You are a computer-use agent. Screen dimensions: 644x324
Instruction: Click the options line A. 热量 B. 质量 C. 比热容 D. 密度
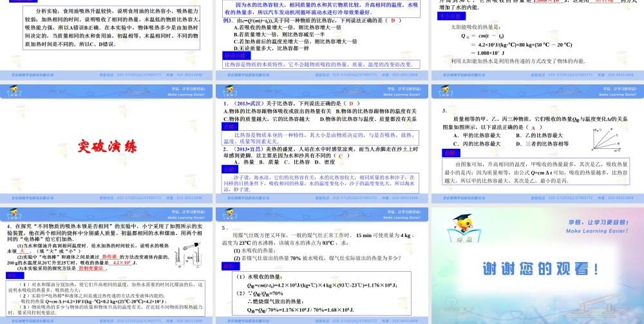284,162
